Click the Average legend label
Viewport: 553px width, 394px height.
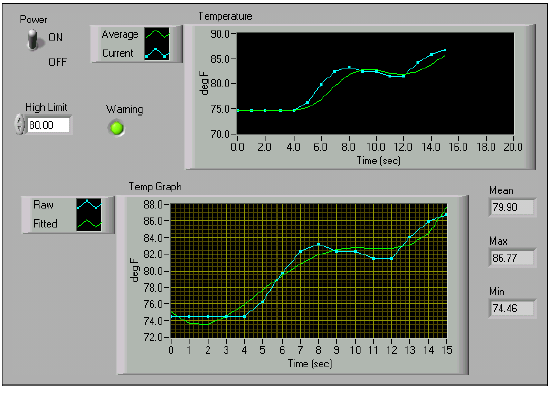[120, 35]
